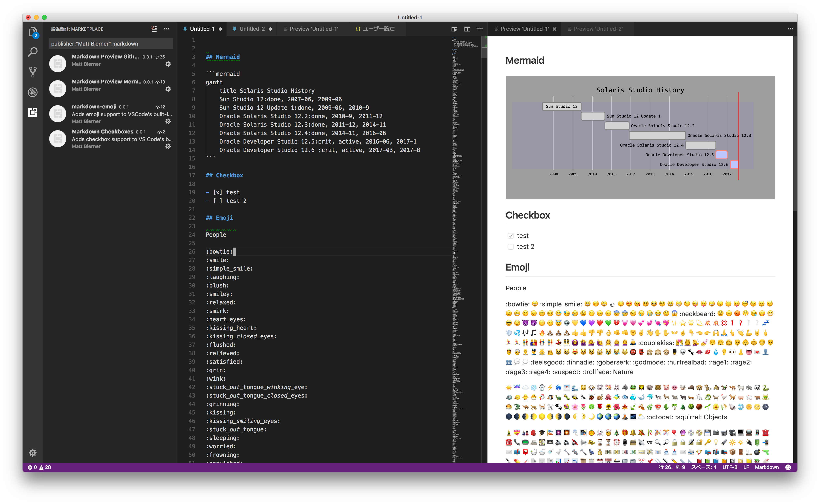
Task: Click the extensions search input field
Action: [x=111, y=44]
